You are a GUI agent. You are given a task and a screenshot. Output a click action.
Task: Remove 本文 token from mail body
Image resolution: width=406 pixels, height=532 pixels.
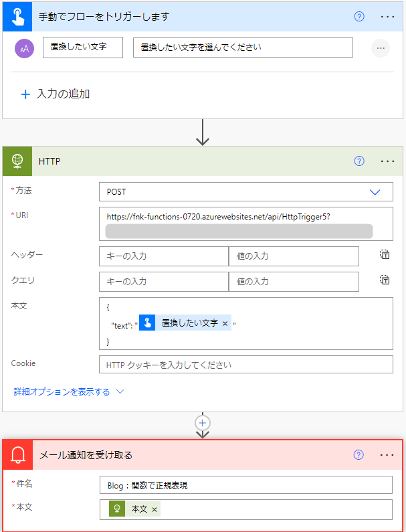pyautogui.click(x=155, y=510)
